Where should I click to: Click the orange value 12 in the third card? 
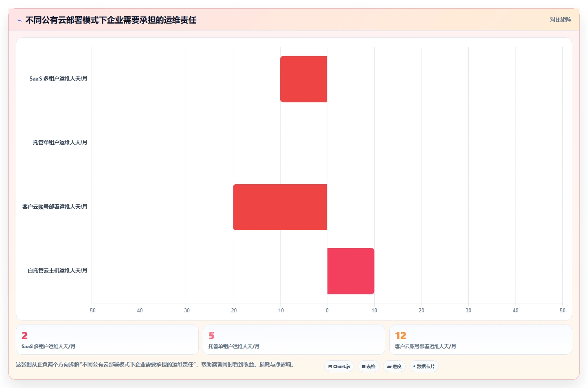(401, 336)
